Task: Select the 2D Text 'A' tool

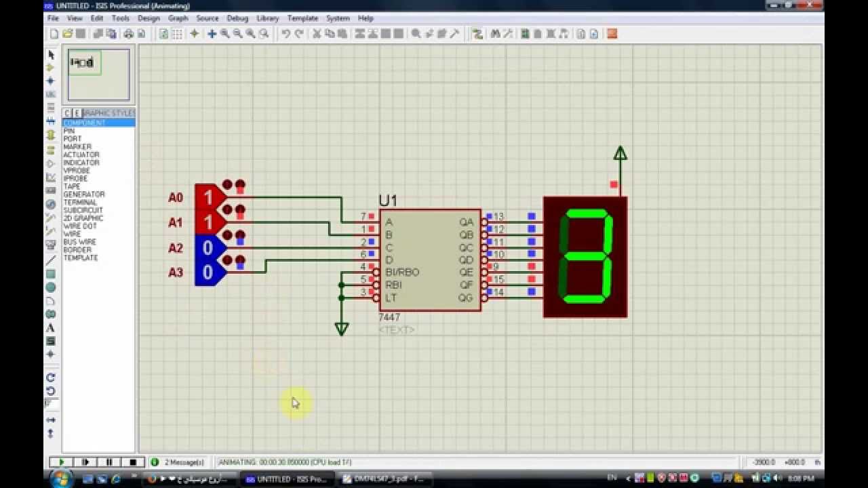Action: (50, 328)
